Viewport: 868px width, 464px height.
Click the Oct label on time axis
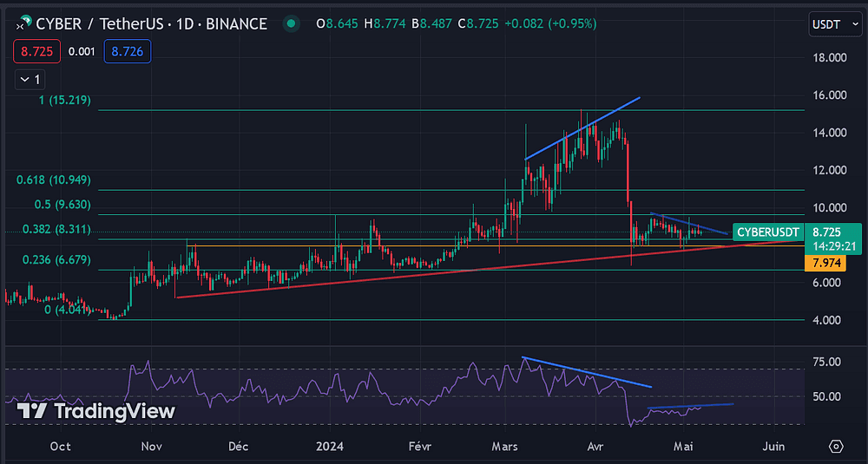click(61, 447)
